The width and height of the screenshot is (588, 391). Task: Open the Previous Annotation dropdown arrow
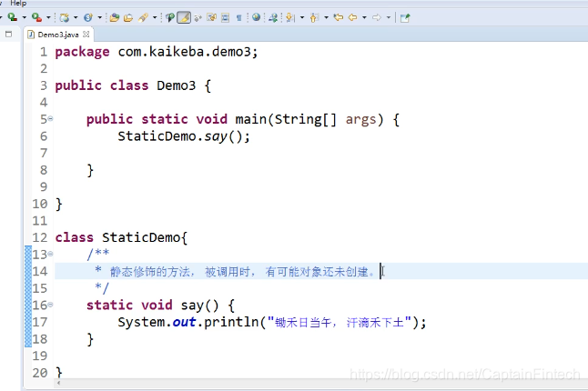326,17
